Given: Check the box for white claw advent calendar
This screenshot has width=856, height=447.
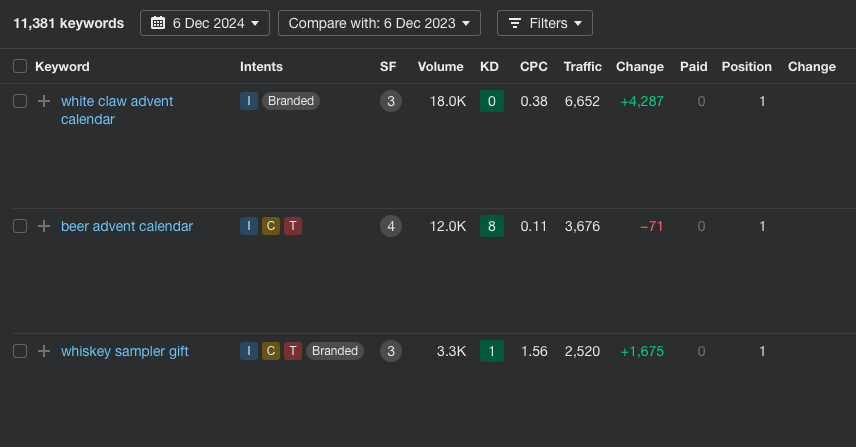Looking at the screenshot, I should (20, 101).
